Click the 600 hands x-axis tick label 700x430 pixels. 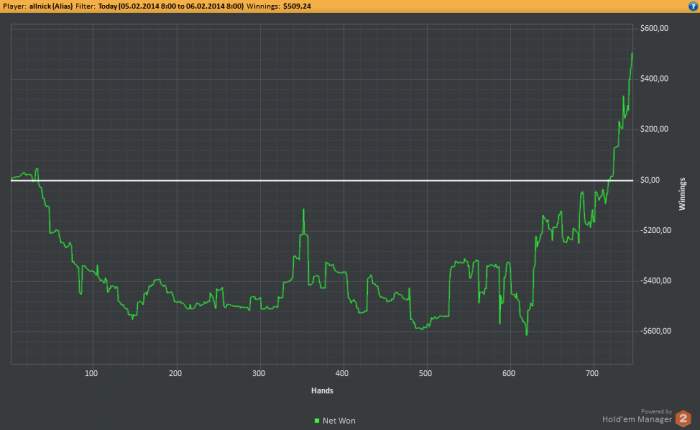508,373
